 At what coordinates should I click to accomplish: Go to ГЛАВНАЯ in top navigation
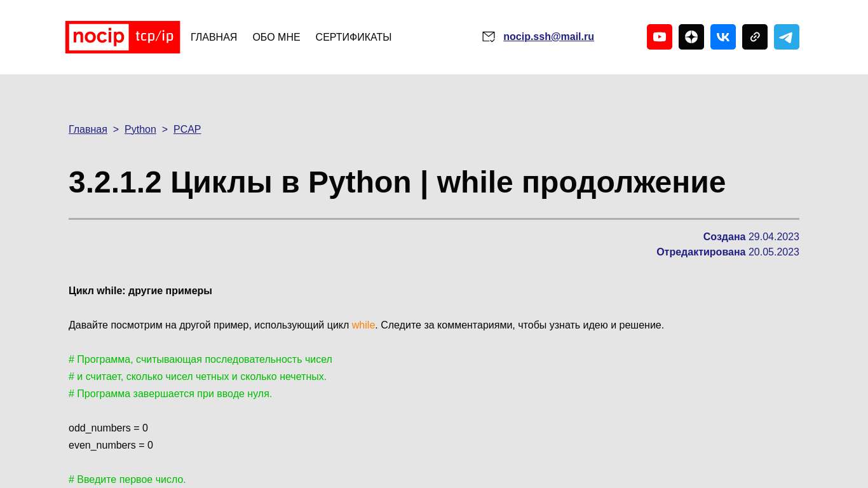pyautogui.click(x=214, y=37)
